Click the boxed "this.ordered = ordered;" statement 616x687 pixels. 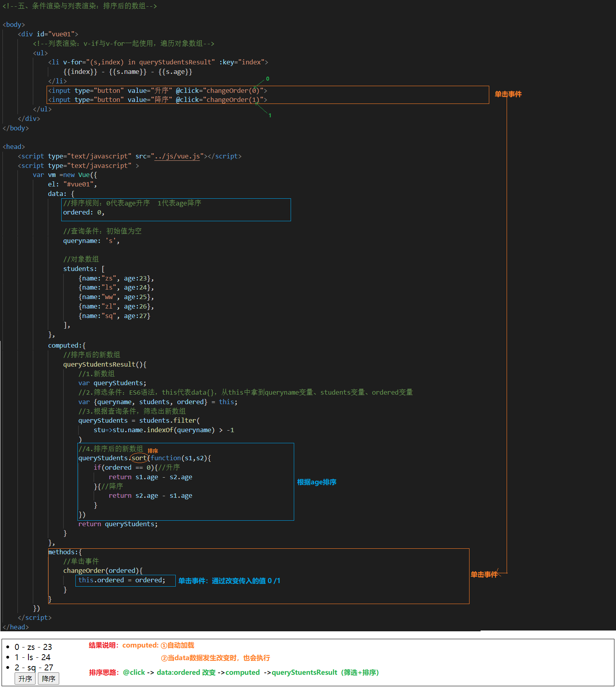tap(122, 580)
